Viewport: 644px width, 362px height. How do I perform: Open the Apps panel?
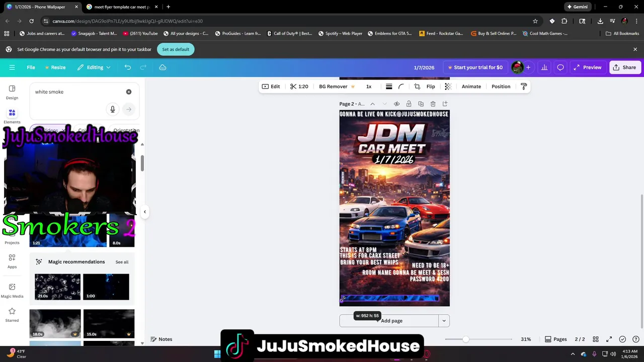pos(12,261)
